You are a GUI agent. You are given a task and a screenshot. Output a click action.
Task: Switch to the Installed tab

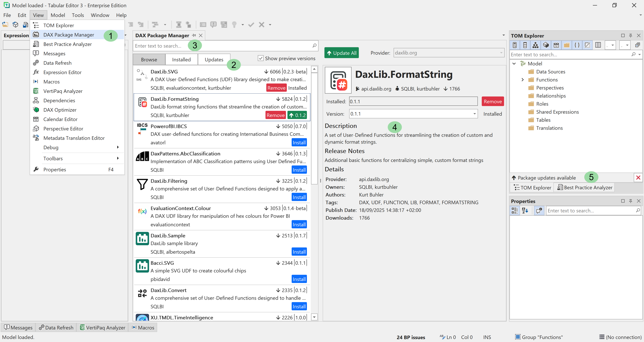point(181,59)
